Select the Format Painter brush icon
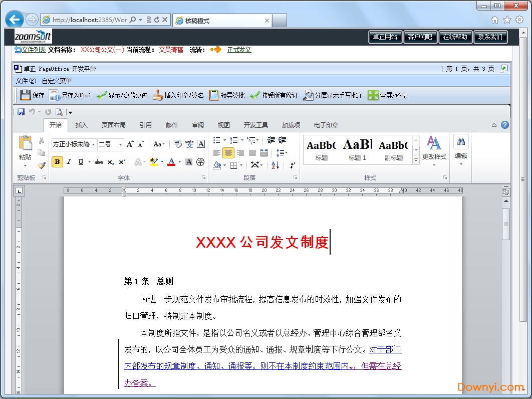Image resolution: width=532 pixels, height=399 pixels. (42, 165)
